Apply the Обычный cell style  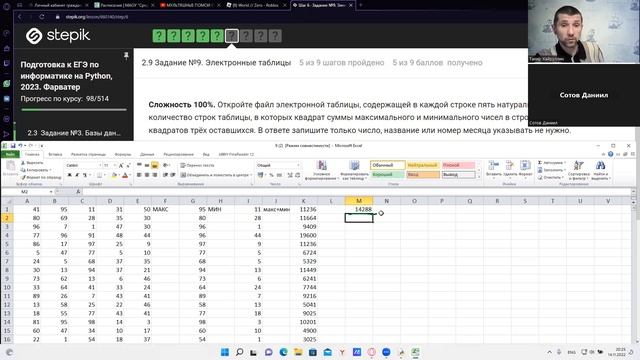coord(387,165)
